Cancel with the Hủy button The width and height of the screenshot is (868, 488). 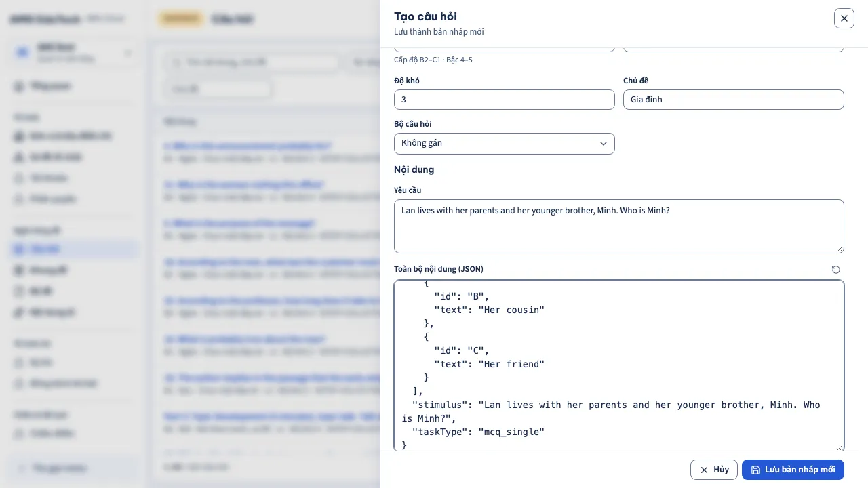[714, 470]
